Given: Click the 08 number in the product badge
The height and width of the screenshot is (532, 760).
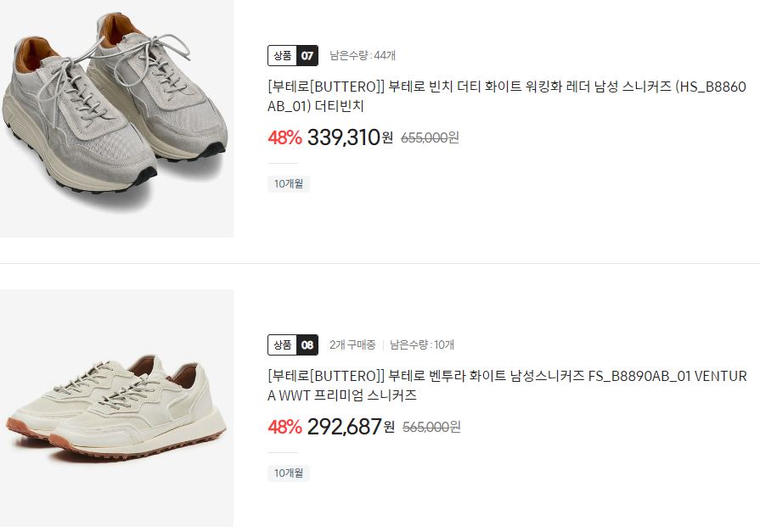Looking at the screenshot, I should point(307,345).
